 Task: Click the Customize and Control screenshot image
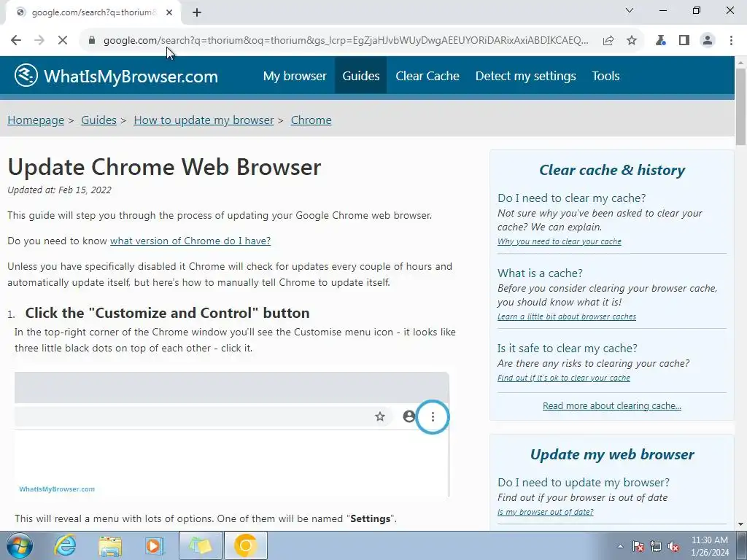[x=231, y=435]
